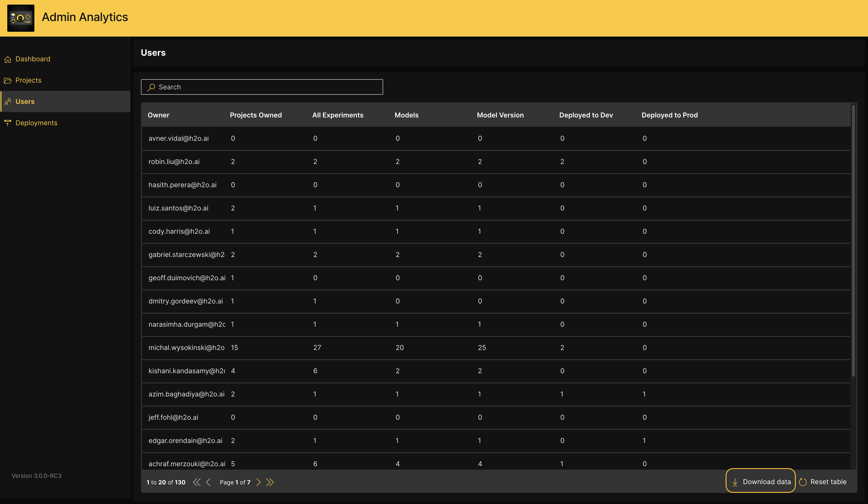Sort by the Deployed to Prod column
Screen dimensions: 868x504
tap(669, 115)
